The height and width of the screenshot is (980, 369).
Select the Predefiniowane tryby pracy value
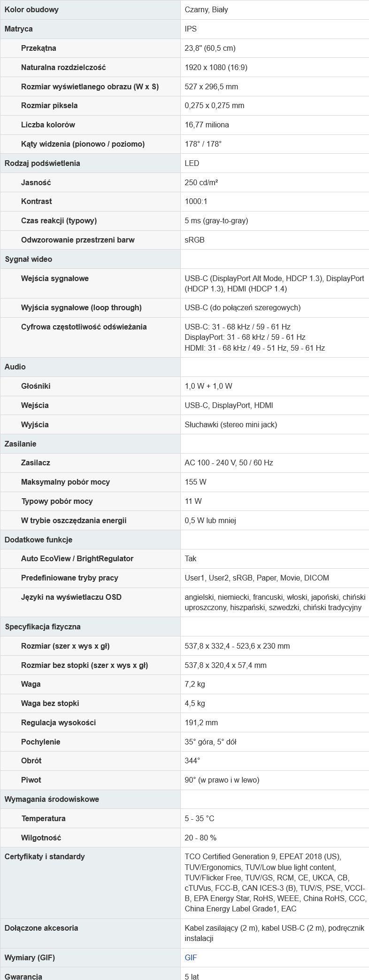pos(257,578)
